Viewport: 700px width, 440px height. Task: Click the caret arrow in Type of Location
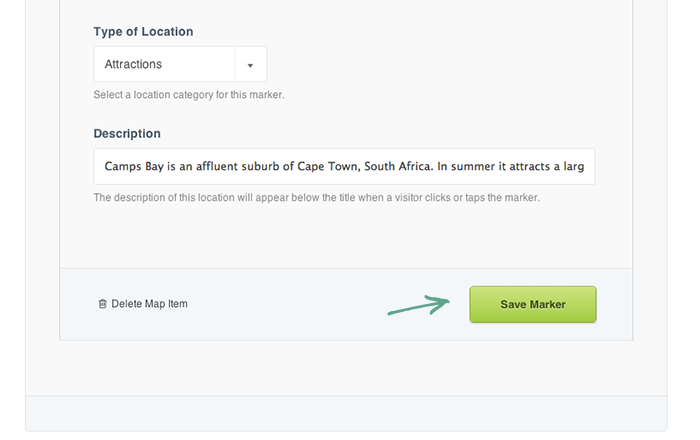tap(250, 65)
